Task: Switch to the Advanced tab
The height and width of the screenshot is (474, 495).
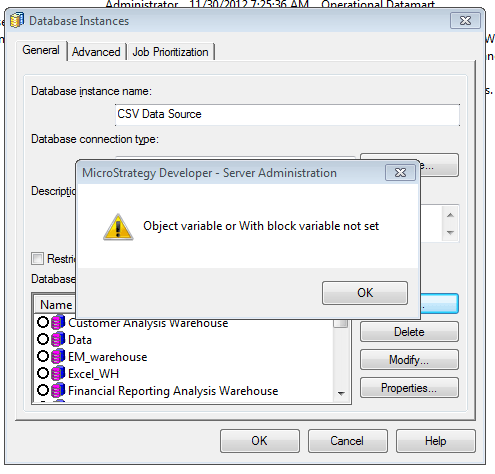Action: [x=96, y=52]
